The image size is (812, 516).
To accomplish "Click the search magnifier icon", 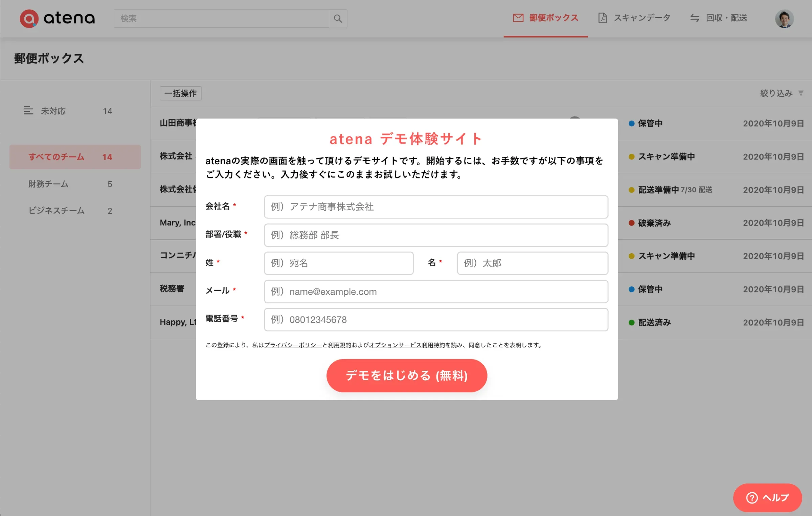I will coord(338,19).
